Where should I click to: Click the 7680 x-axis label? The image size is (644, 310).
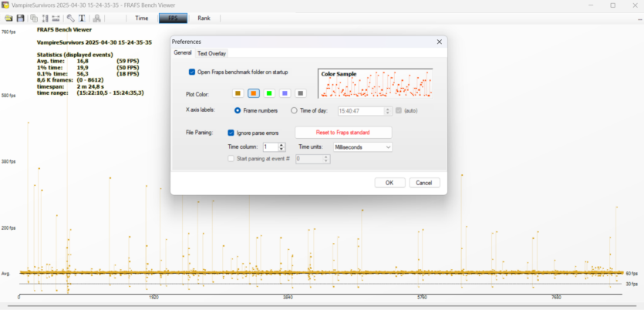(557, 297)
